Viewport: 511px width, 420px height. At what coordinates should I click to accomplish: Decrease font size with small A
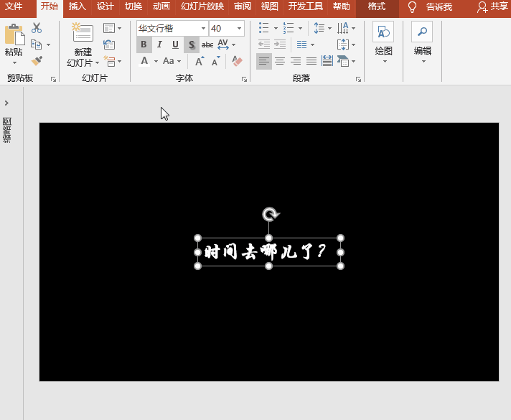click(x=215, y=61)
